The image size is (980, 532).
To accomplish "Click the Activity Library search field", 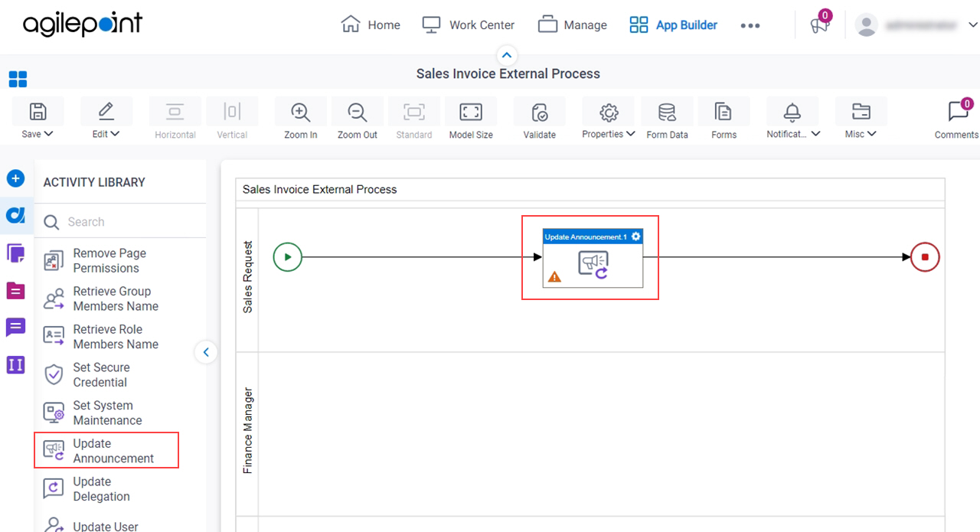I will pyautogui.click(x=122, y=222).
